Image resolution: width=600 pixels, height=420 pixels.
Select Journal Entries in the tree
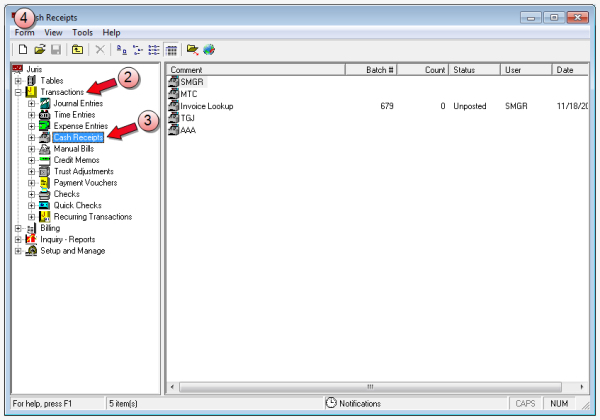point(78,104)
